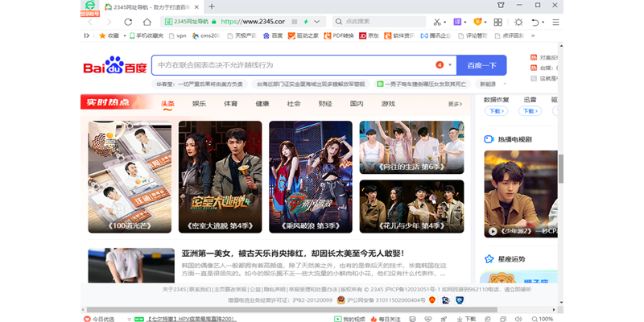Click the browser forward arrow
This screenshot has width=644, height=322.
[x=109, y=22]
